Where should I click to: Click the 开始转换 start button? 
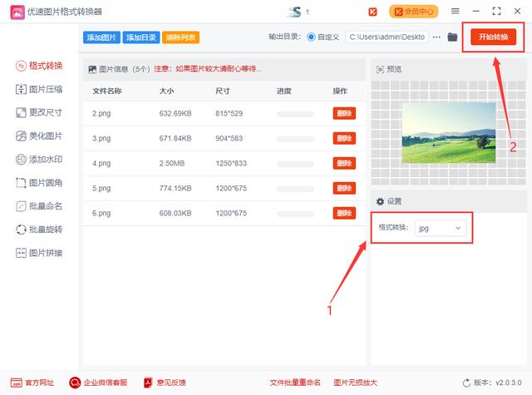coord(493,37)
